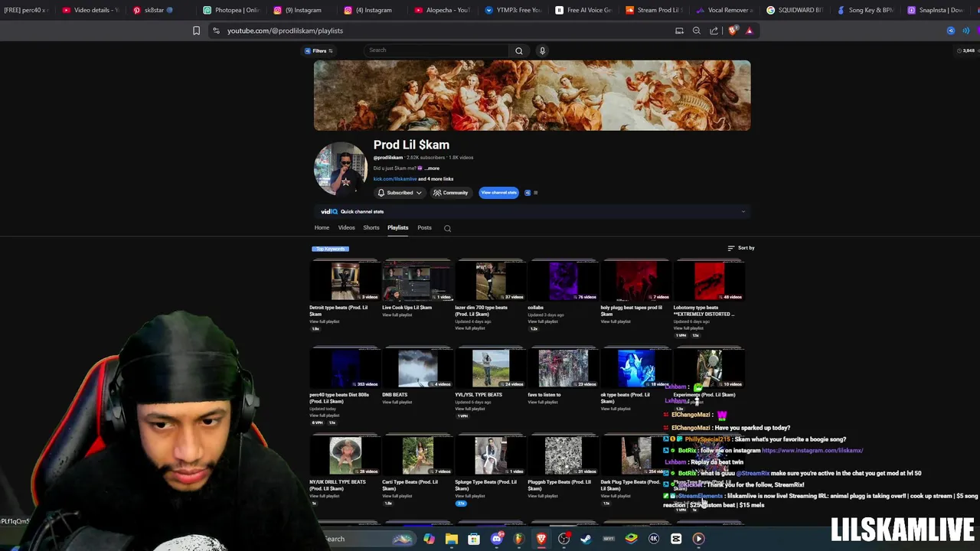Click the screen cast icon in address bar
The width and height of the screenshot is (980, 551).
point(679,31)
